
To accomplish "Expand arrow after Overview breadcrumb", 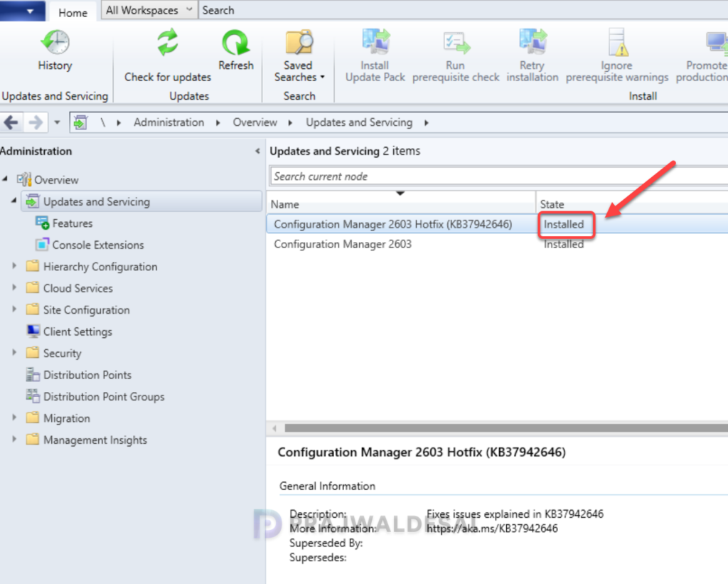I will pos(290,122).
